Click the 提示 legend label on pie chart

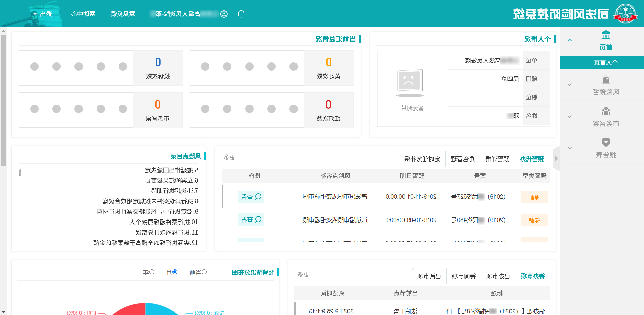pos(209,312)
